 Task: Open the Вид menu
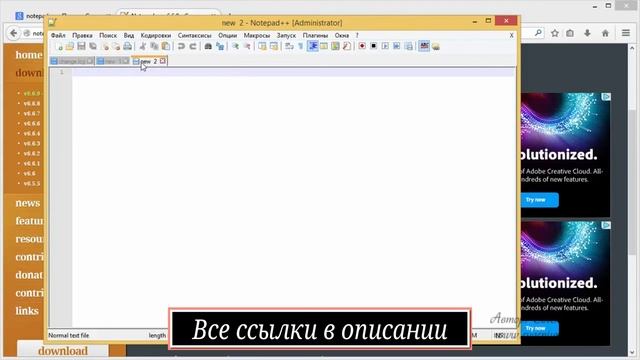click(129, 36)
